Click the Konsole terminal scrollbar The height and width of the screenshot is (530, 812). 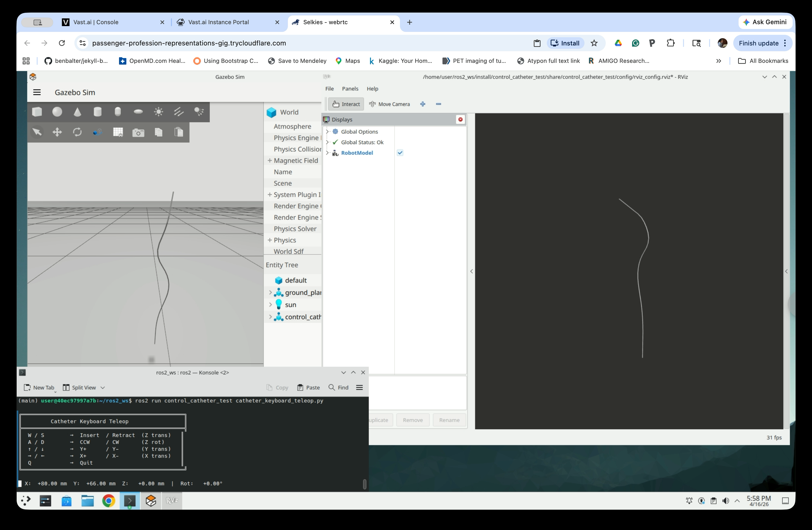pyautogui.click(x=364, y=484)
